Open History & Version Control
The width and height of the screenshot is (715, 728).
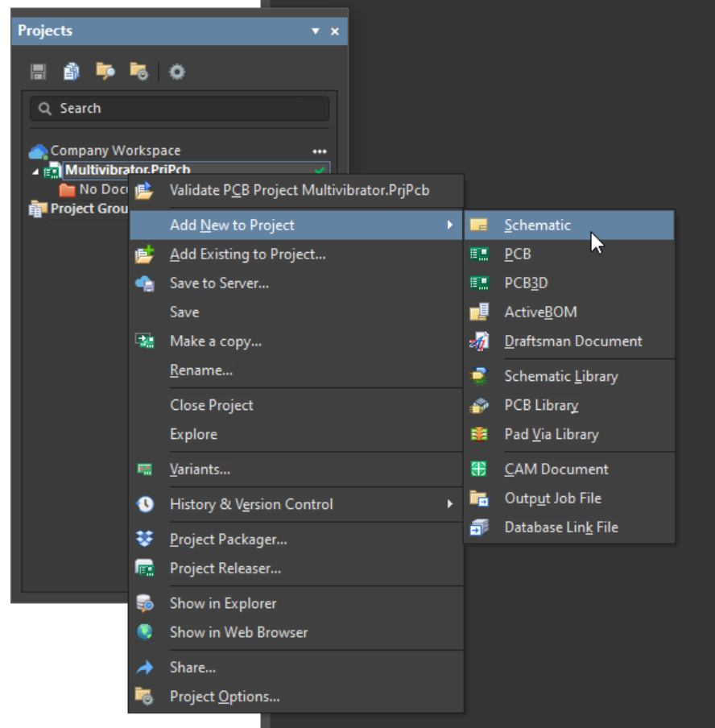296,504
